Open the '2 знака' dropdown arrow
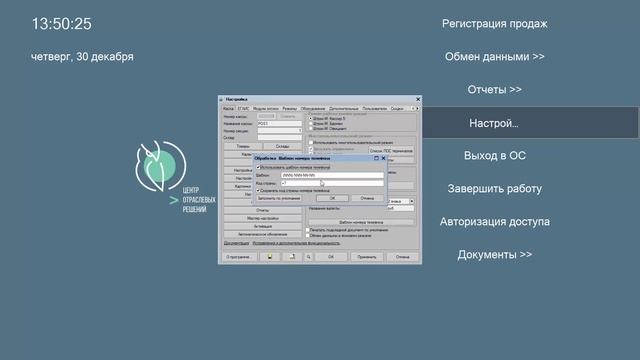This screenshot has height=360, width=640. (x=411, y=201)
